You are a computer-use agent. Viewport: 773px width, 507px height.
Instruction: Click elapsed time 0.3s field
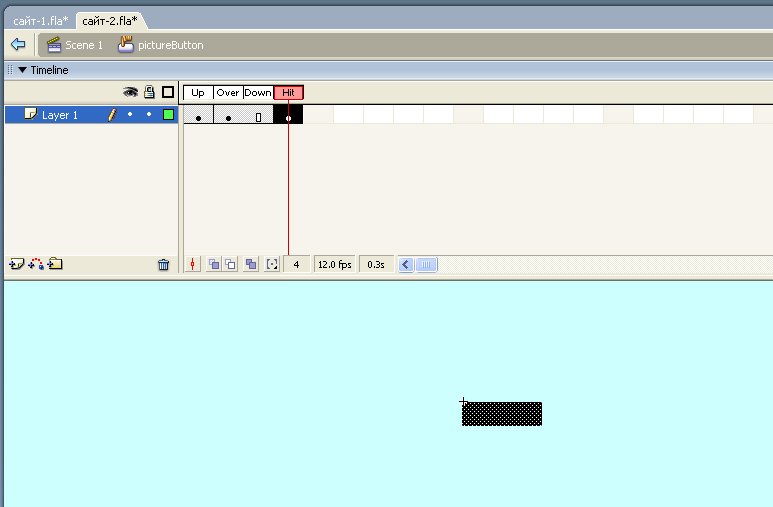pos(376,264)
